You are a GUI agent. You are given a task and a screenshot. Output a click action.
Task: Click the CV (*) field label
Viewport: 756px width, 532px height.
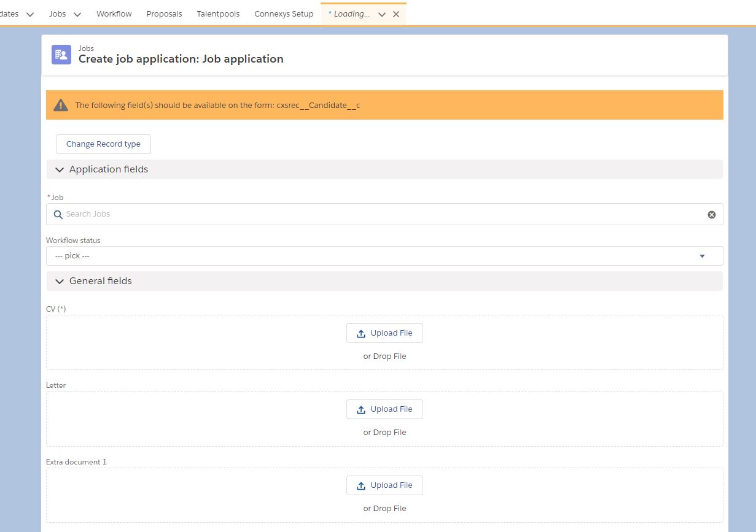pyautogui.click(x=56, y=309)
